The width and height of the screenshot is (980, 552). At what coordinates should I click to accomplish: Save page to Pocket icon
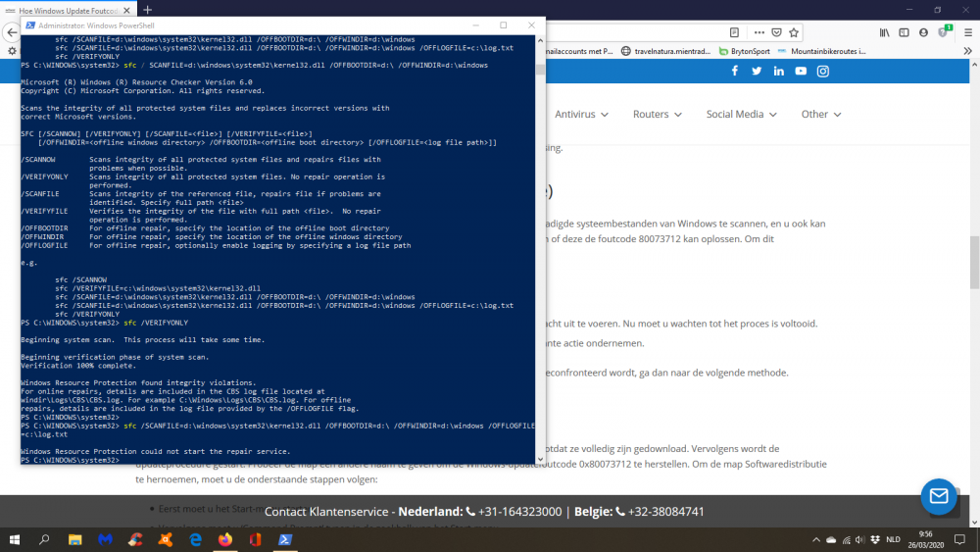(776, 32)
